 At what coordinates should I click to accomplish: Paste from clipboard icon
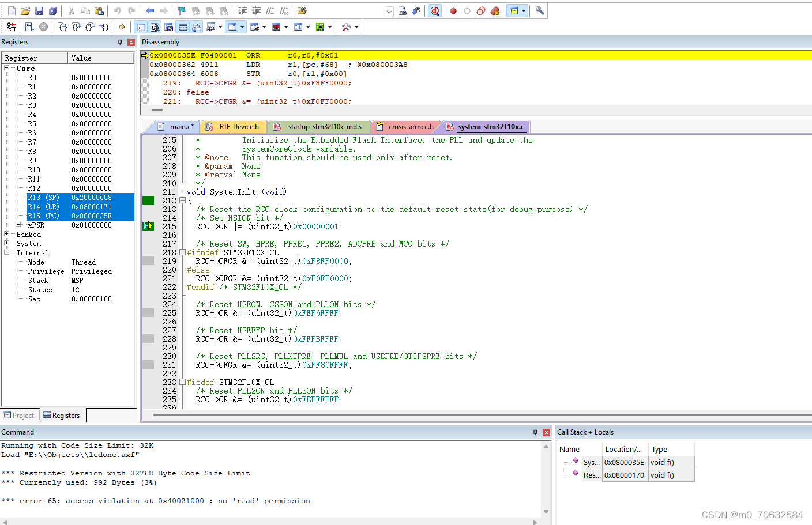pyautogui.click(x=99, y=11)
